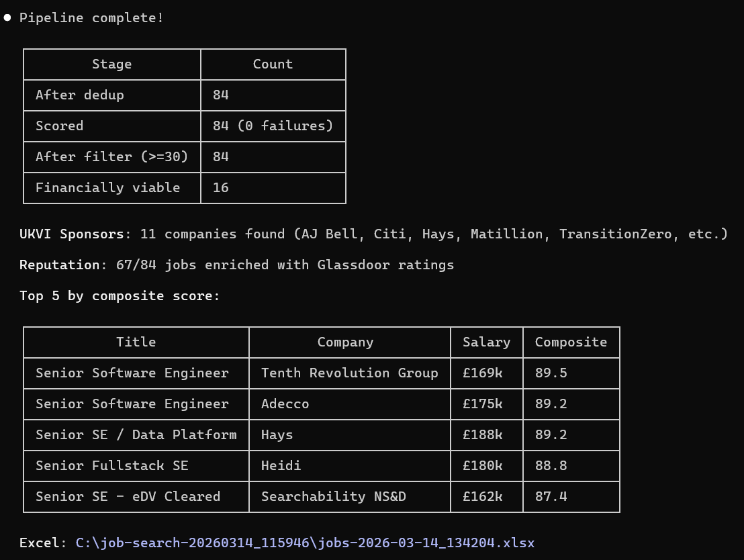Click 'Financially viable' row label
This screenshot has width=744, height=560.
point(107,187)
